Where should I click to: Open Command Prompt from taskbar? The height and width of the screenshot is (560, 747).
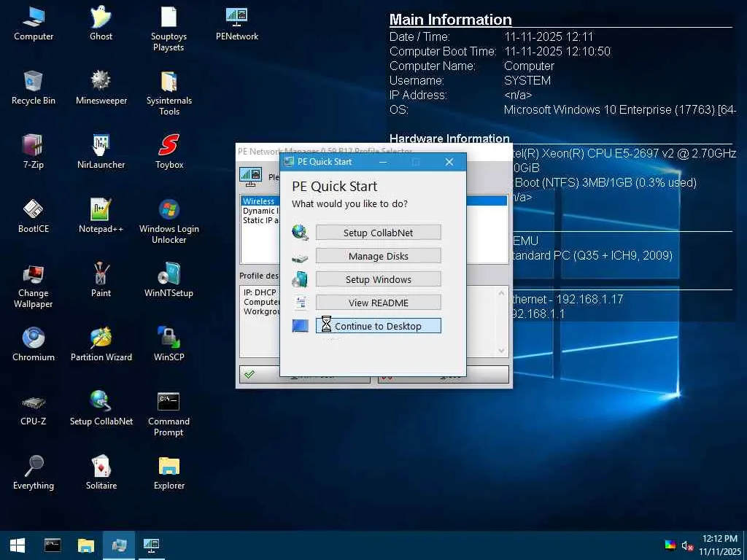coord(53,545)
